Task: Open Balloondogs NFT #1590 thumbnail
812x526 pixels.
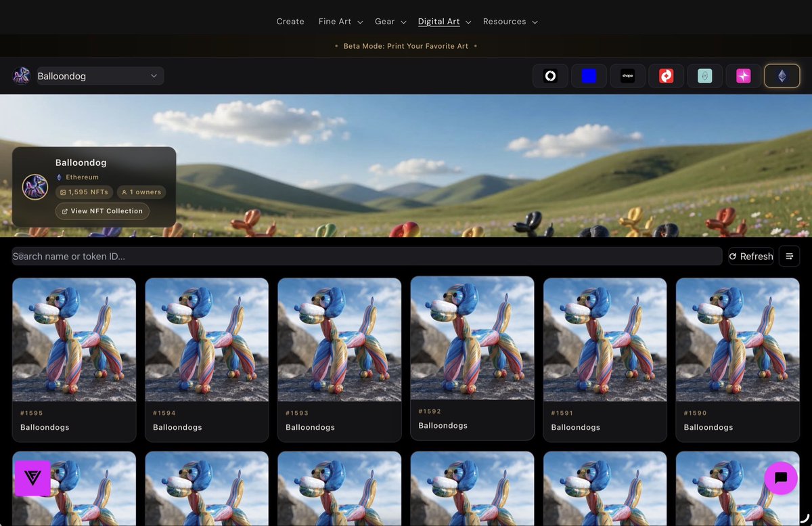Action: click(x=738, y=340)
